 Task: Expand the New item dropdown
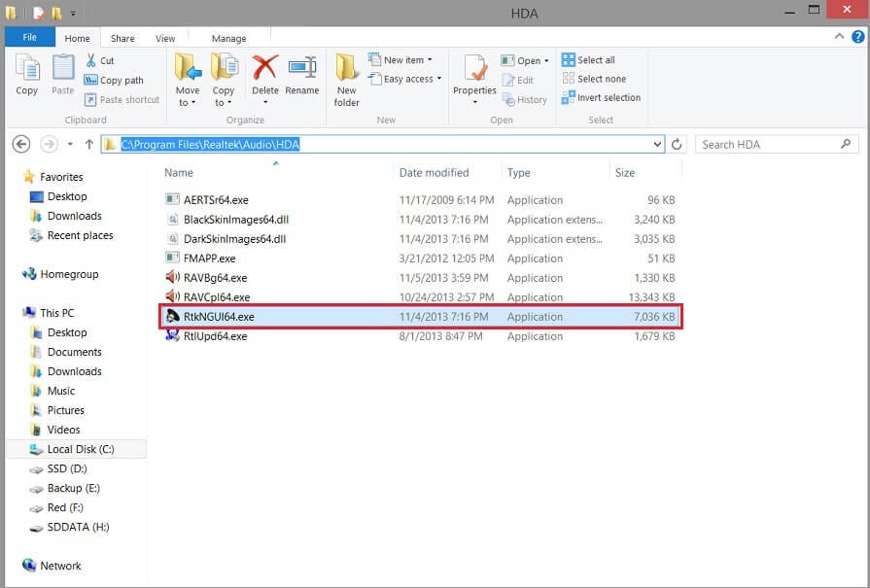430,60
